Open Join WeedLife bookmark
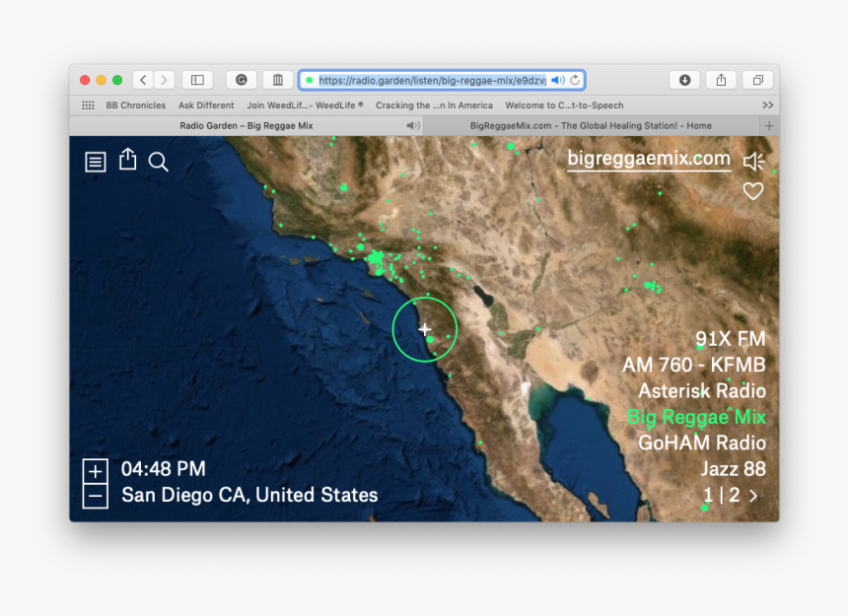The image size is (848, 616). [x=305, y=105]
